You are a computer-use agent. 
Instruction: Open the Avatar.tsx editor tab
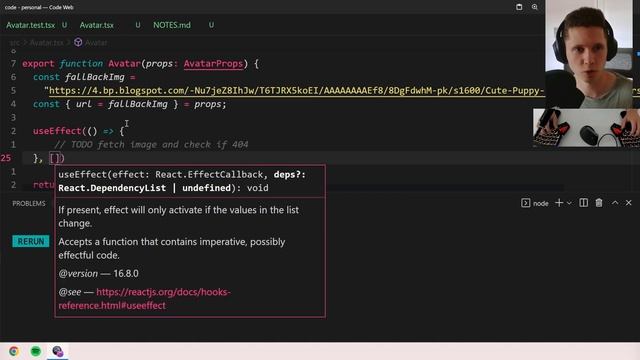[97, 25]
